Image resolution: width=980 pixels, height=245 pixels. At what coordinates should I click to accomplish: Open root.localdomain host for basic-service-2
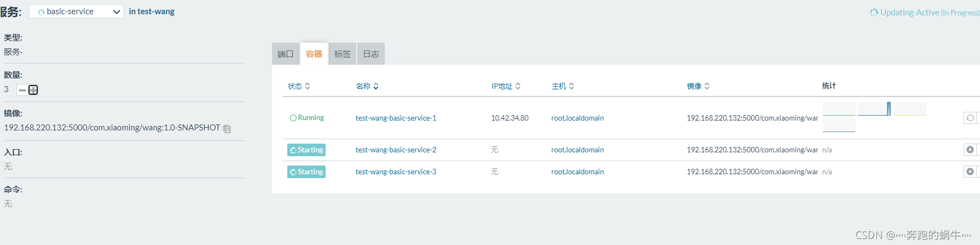coord(577,150)
